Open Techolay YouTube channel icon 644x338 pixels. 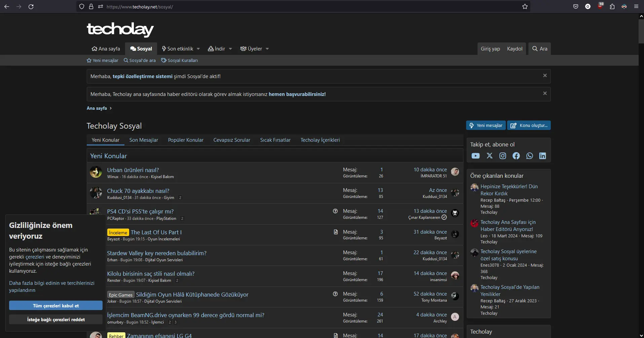click(x=476, y=156)
